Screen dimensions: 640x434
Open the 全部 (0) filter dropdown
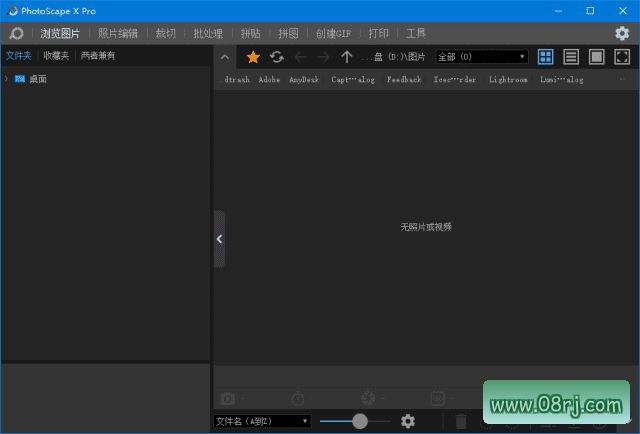(481, 57)
